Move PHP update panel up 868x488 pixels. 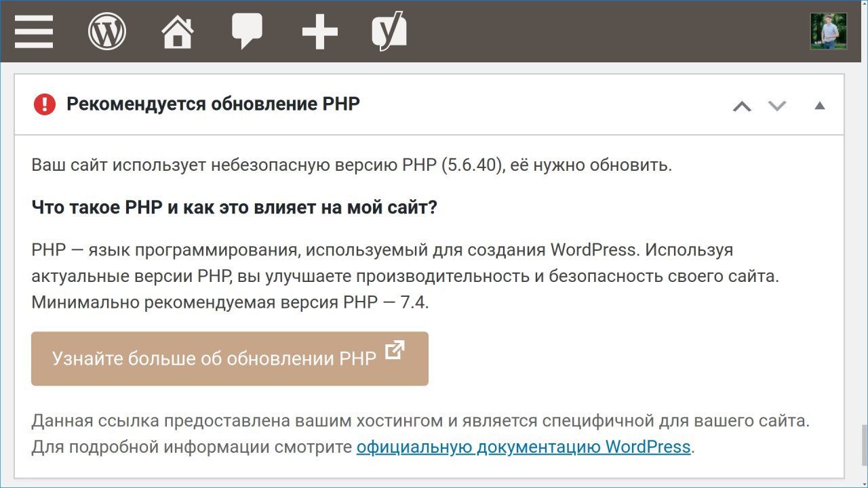click(742, 106)
